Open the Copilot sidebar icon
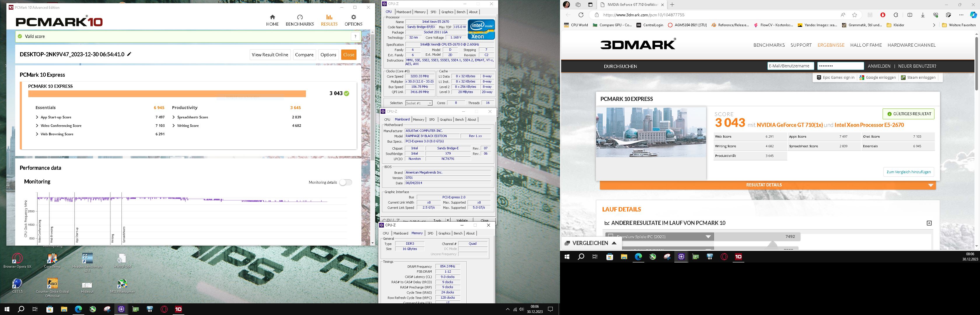 [974, 15]
